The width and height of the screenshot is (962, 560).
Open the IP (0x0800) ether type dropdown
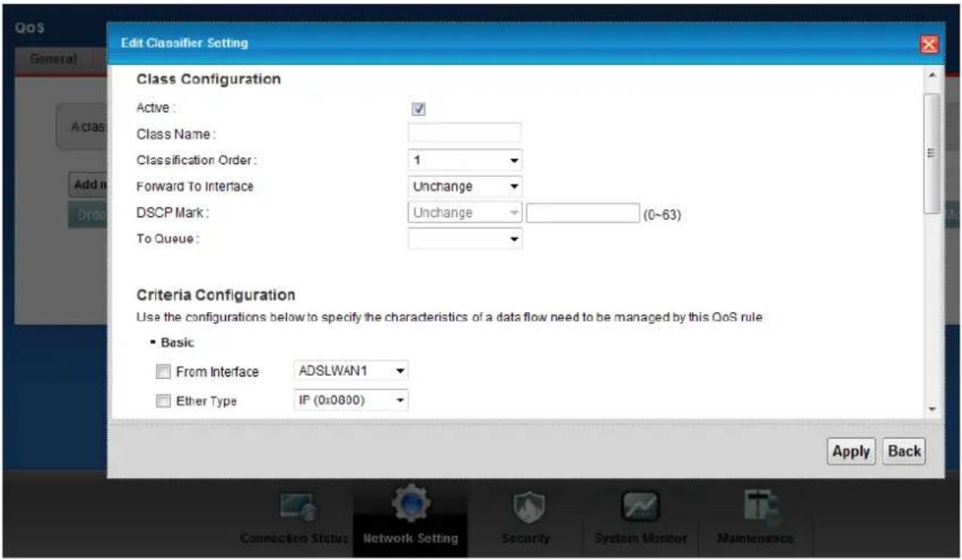coord(351,400)
